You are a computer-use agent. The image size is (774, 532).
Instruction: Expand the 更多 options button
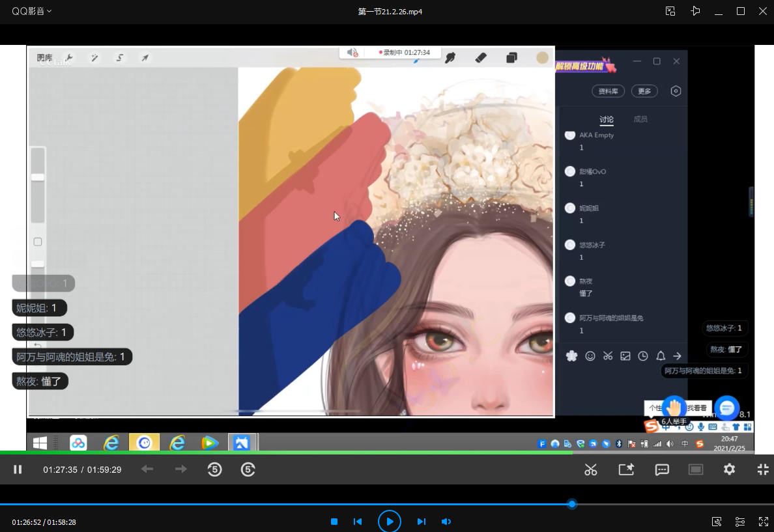(x=644, y=91)
